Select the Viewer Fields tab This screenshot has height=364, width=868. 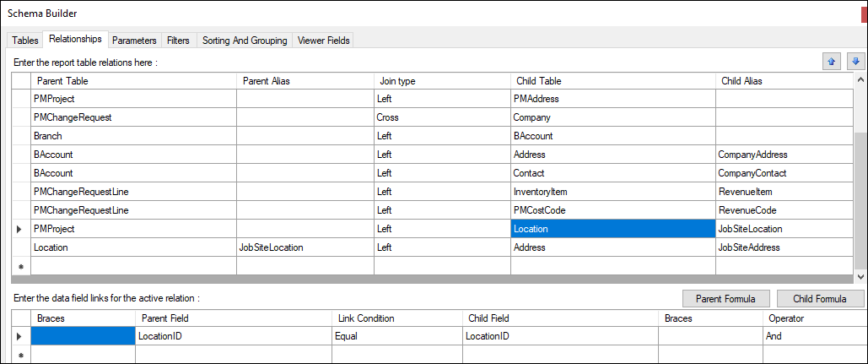click(x=324, y=40)
